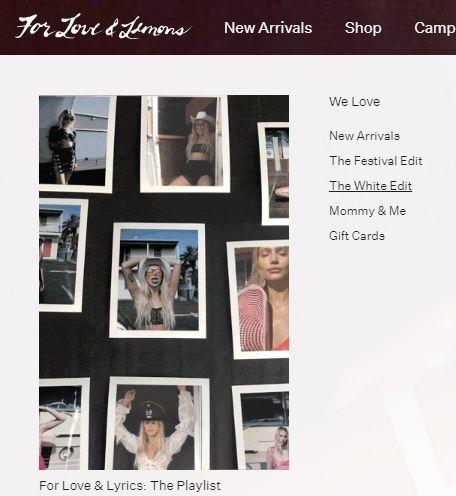Go to Mommy & Me collection
Image resolution: width=456 pixels, height=496 pixels.
tap(367, 211)
